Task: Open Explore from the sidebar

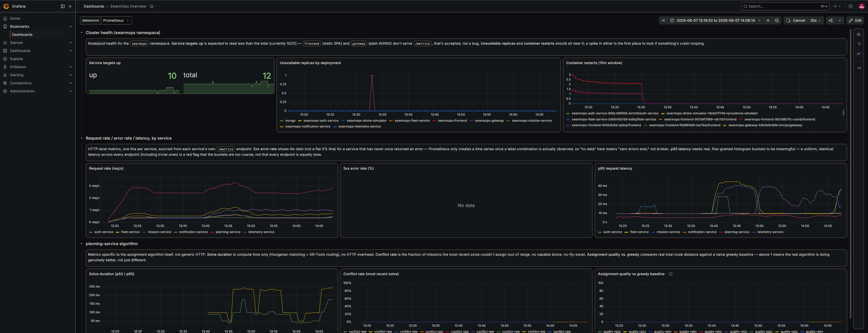Action: point(16,59)
